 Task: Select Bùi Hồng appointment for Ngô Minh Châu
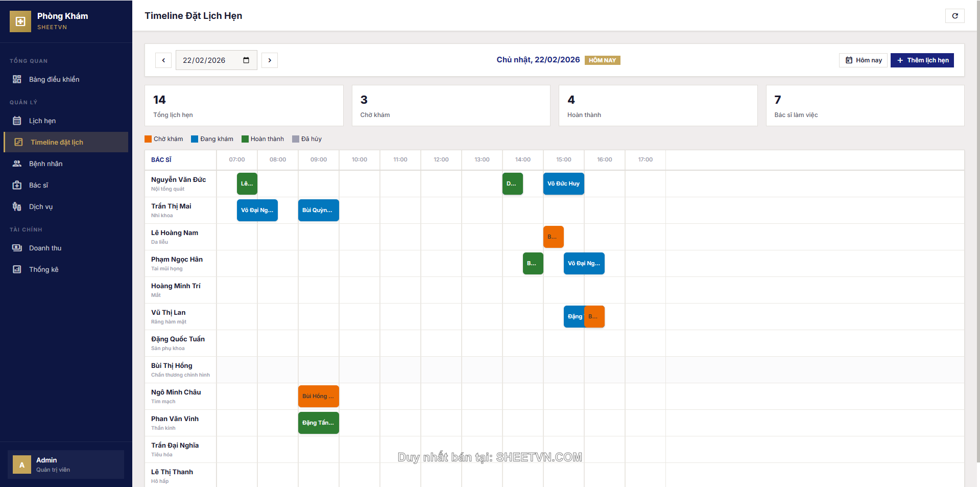click(318, 396)
